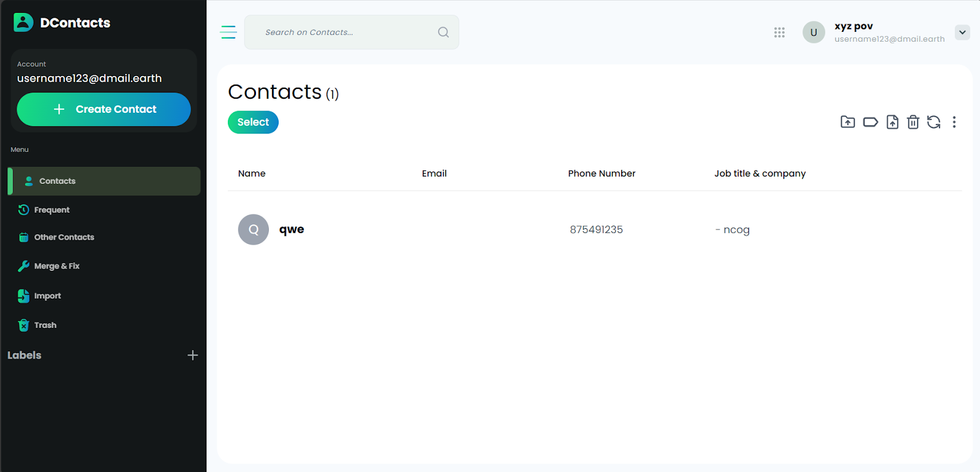Refresh the contacts list with the sync icon
This screenshot has height=472, width=980.
tap(933, 122)
